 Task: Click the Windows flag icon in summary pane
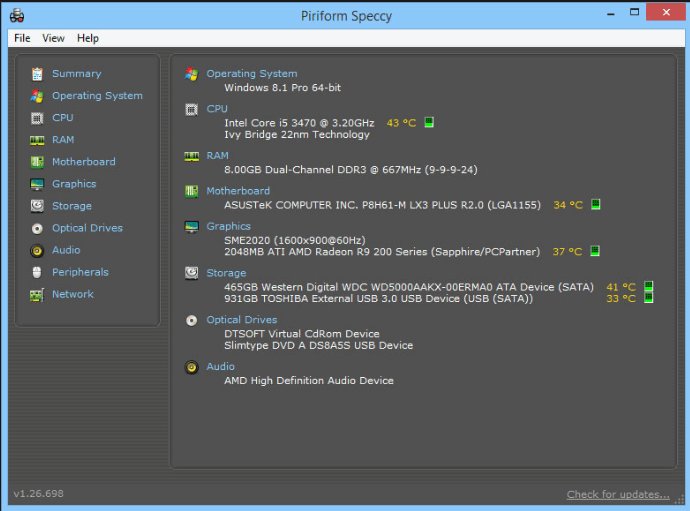tap(191, 74)
